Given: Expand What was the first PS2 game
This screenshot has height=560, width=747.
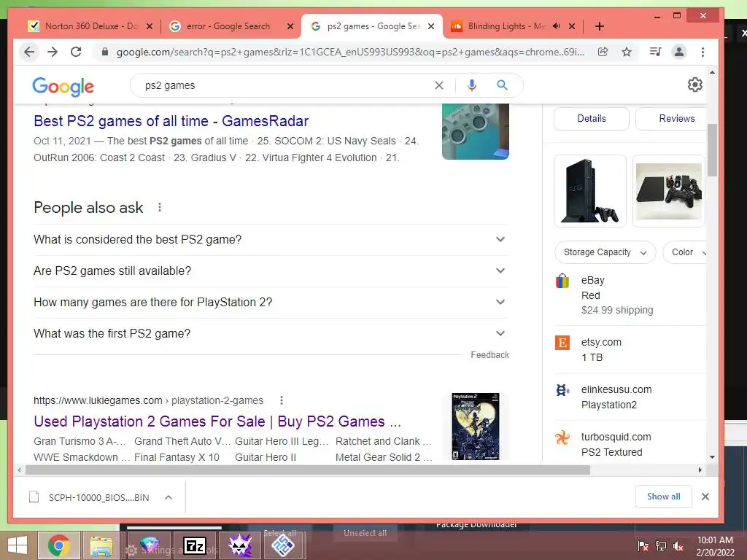Looking at the screenshot, I should click(270, 334).
